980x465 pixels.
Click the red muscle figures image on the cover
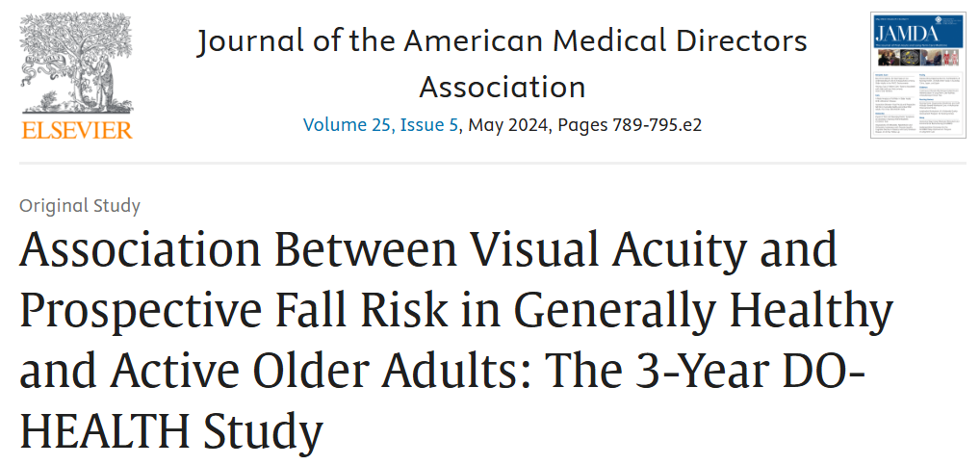950,58
